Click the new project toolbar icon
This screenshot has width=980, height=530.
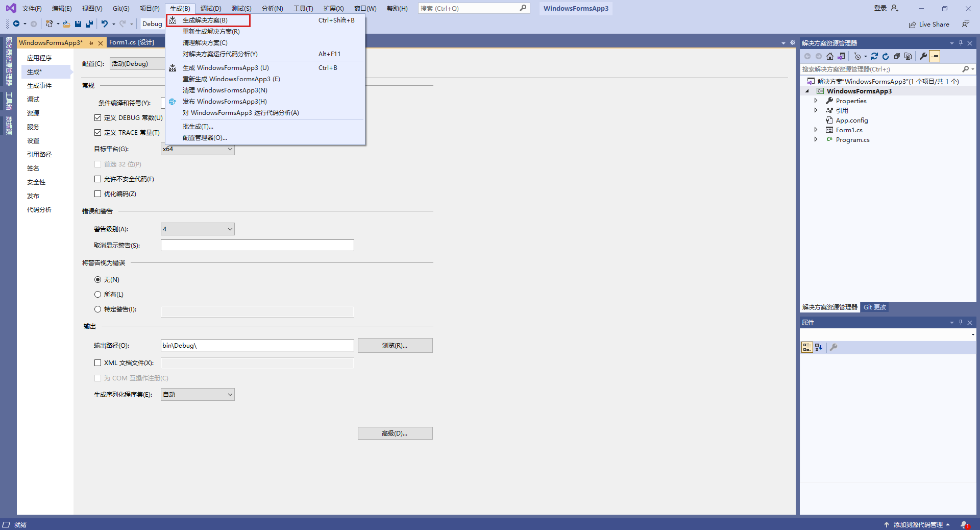pyautogui.click(x=50, y=23)
